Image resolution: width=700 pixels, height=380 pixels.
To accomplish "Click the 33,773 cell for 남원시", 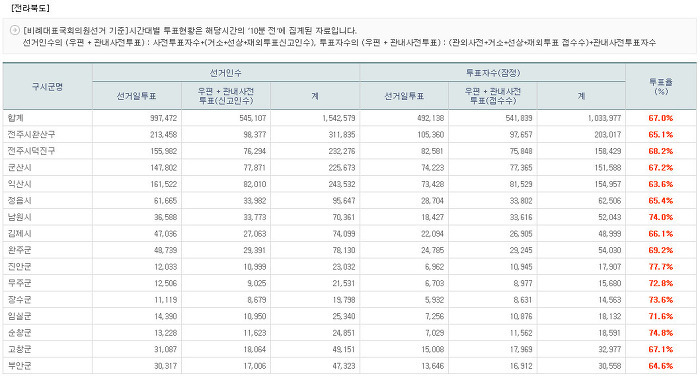I will point(255,217).
